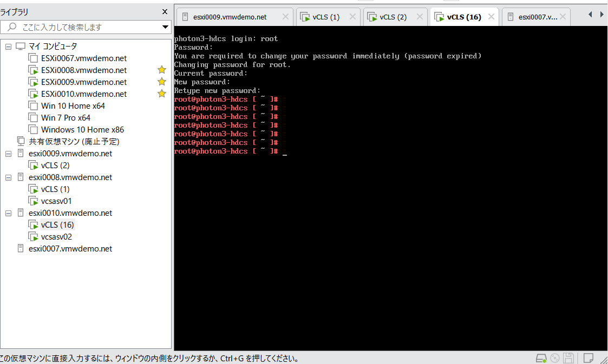Select ESXi0010.vmwdemo.net under My Computer
The image size is (608, 364).
coord(84,94)
